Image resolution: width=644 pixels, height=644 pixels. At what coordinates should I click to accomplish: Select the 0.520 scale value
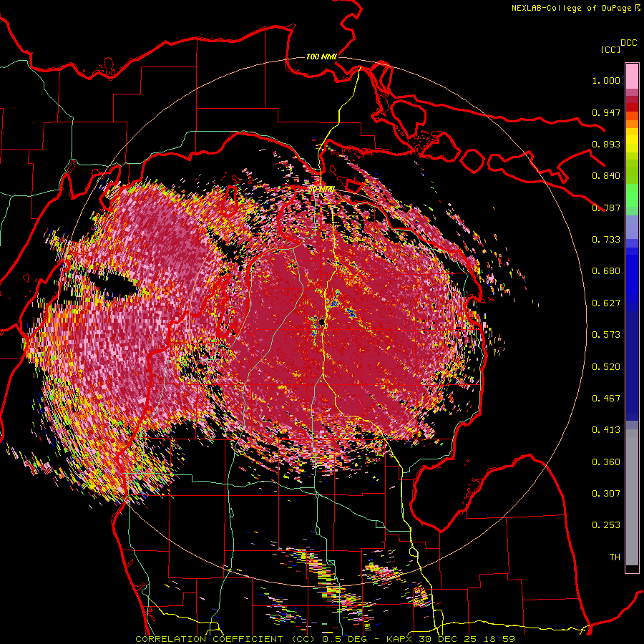point(606,367)
